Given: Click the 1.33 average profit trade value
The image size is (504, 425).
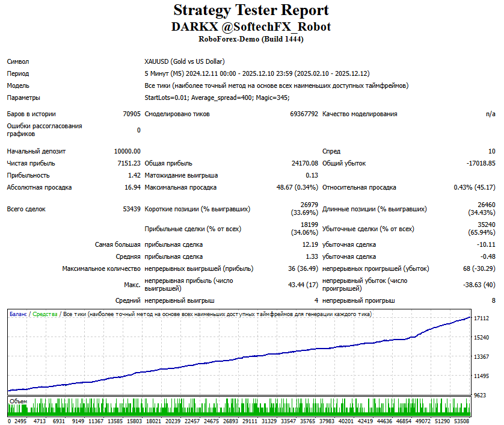Looking at the screenshot, I should pyautogui.click(x=312, y=256).
